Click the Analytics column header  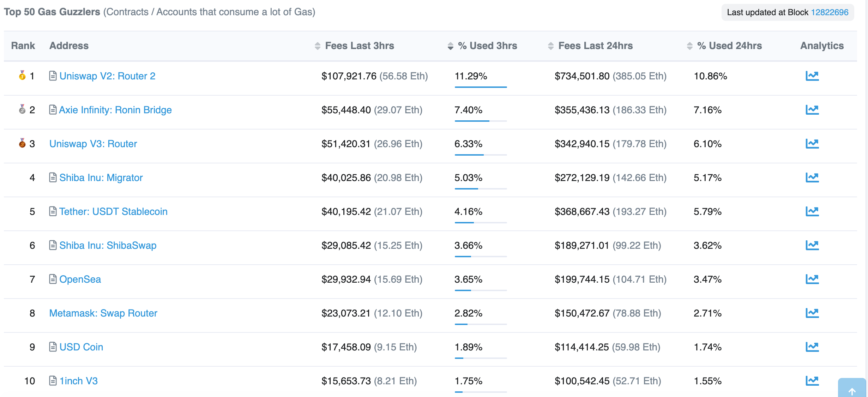[822, 46]
